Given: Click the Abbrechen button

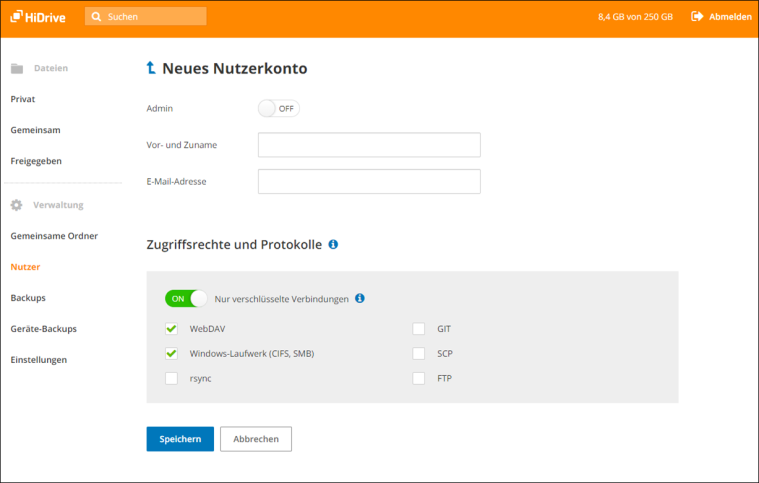Looking at the screenshot, I should [x=256, y=439].
